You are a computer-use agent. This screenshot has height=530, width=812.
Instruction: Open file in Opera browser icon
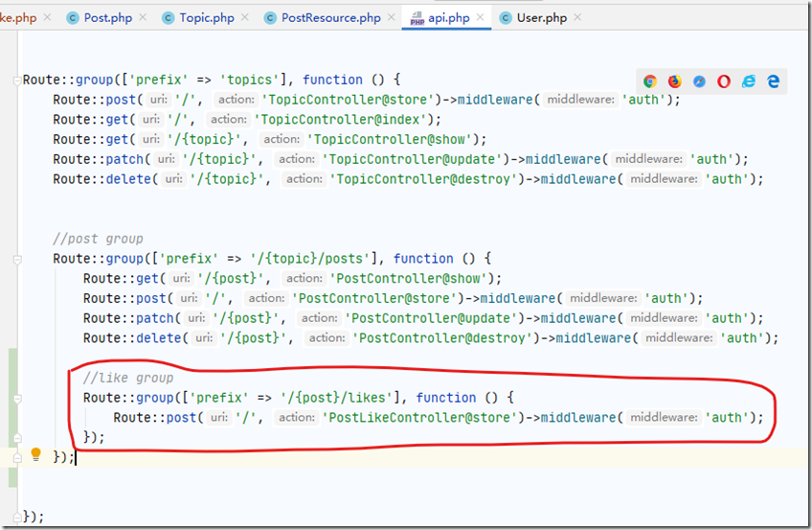[x=724, y=81]
